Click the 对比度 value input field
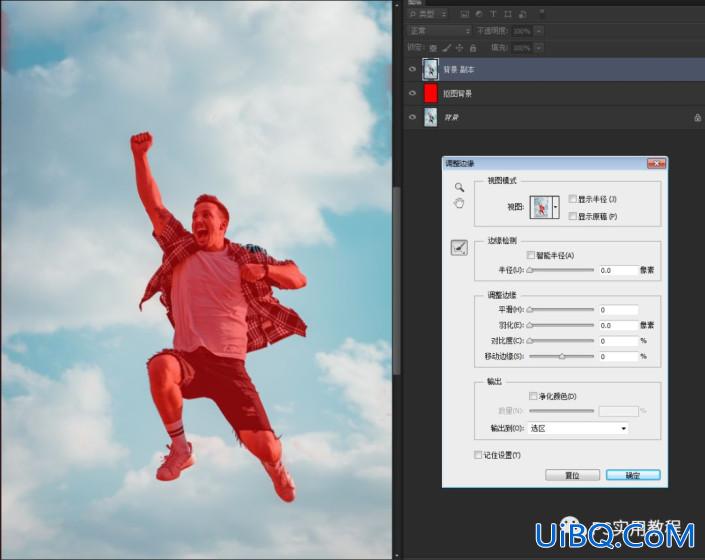The width and height of the screenshot is (705, 560). coord(619,341)
